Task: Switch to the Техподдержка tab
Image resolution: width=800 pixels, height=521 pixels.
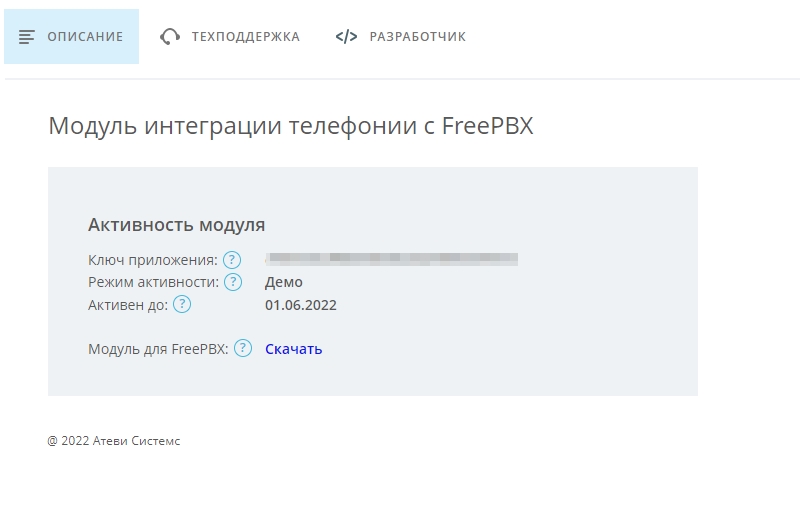Action: (245, 37)
